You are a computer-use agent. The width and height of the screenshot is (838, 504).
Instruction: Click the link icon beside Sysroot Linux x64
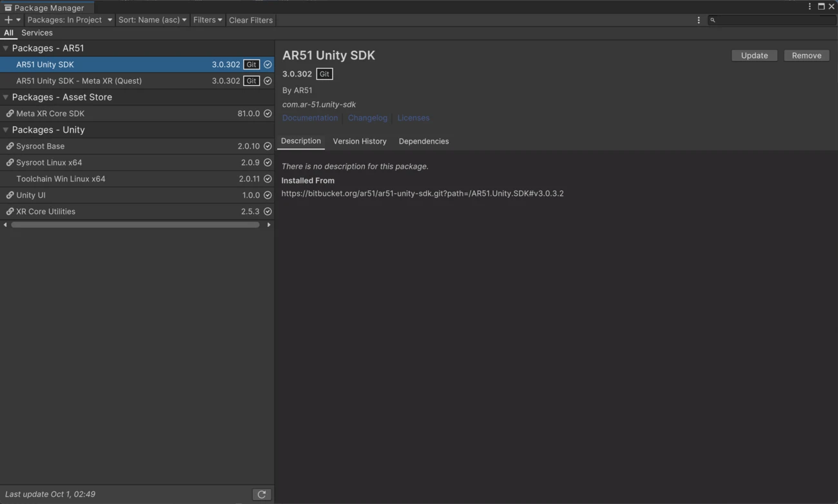[10, 162]
